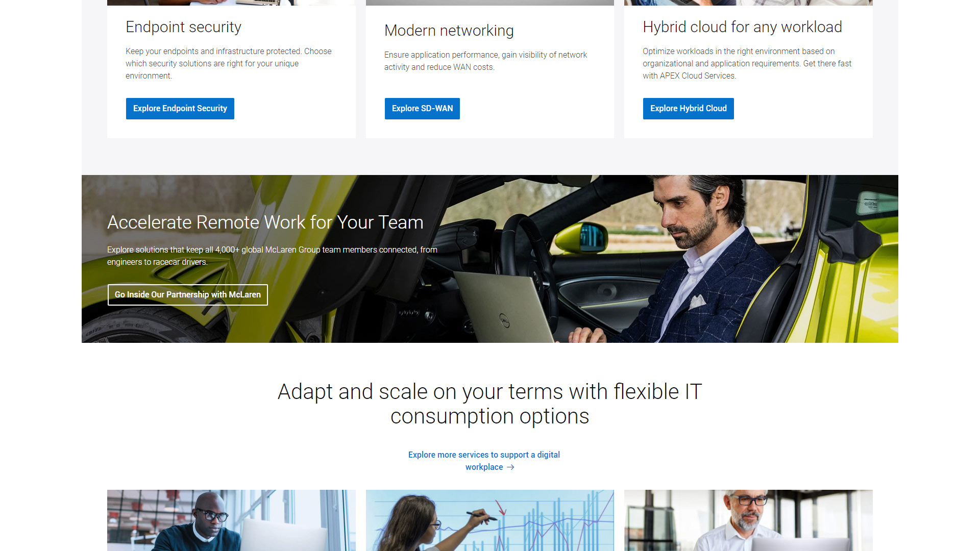Image resolution: width=980 pixels, height=551 pixels.
Task: Open the Explore SD-WAN button
Action: (422, 109)
